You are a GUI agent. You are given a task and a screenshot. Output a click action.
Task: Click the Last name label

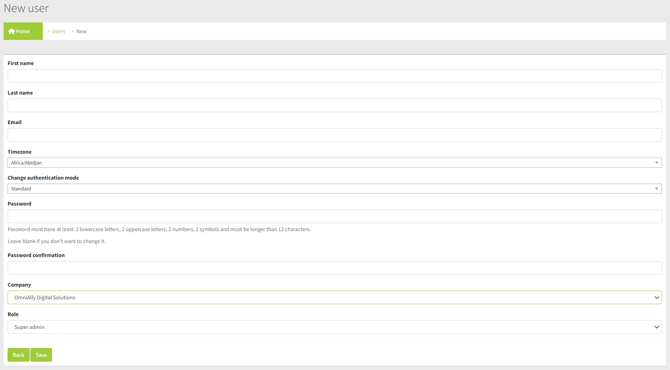[x=20, y=93]
